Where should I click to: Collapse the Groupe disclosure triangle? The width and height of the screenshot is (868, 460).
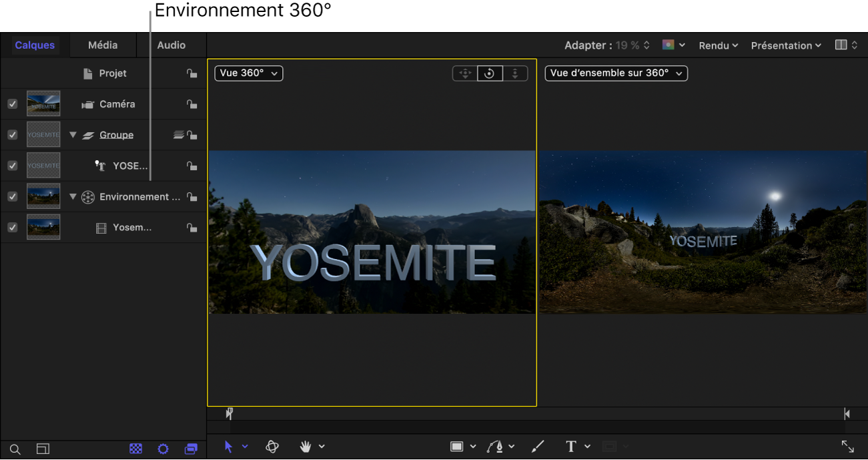73,134
